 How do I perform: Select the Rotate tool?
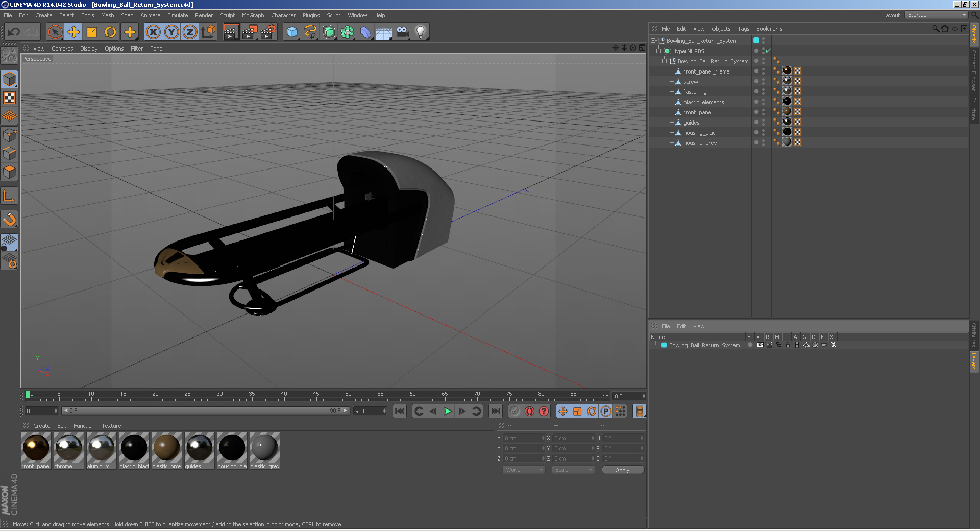pos(110,32)
